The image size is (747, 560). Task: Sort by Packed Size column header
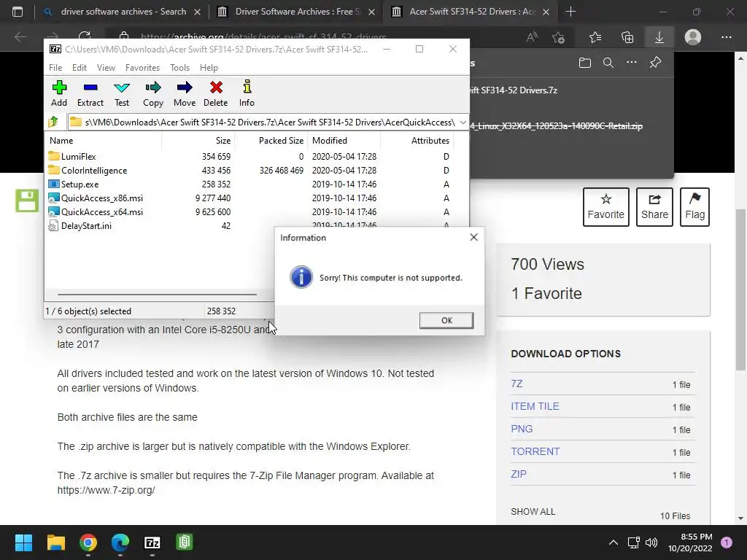271,141
